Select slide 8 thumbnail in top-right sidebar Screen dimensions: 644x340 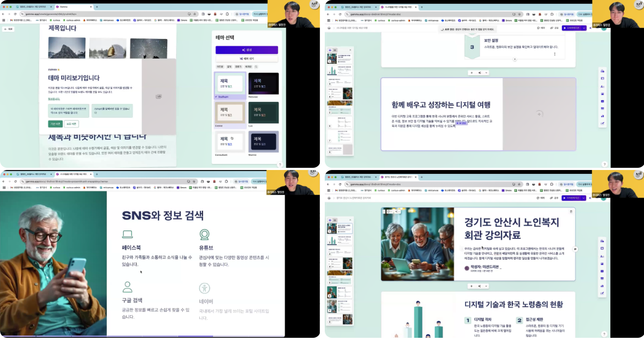[x=340, y=149]
